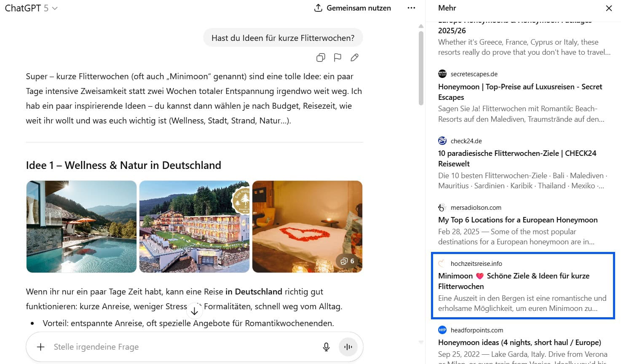
Task: Click the check24.de favicon
Action: [x=442, y=141]
